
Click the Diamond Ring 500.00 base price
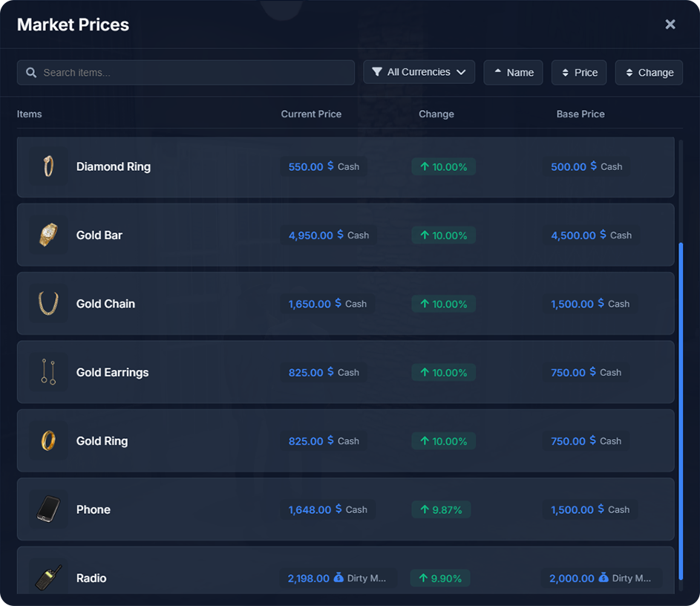tap(569, 167)
